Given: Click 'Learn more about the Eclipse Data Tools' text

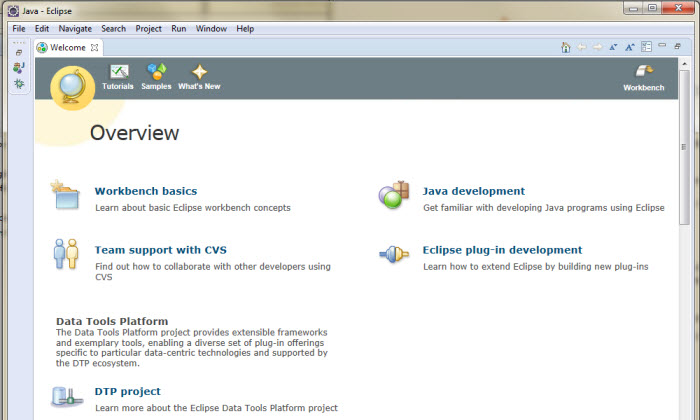Looking at the screenshot, I should coord(217,408).
